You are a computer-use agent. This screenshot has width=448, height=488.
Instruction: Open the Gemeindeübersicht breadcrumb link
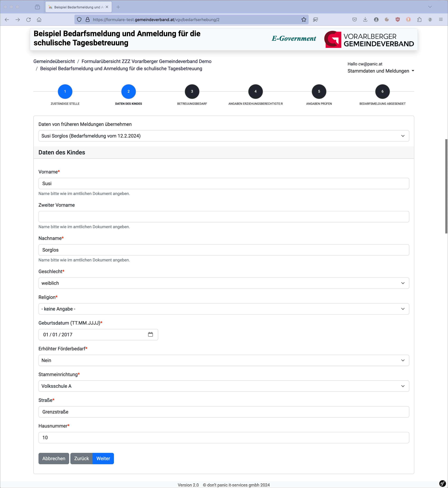[x=54, y=61]
